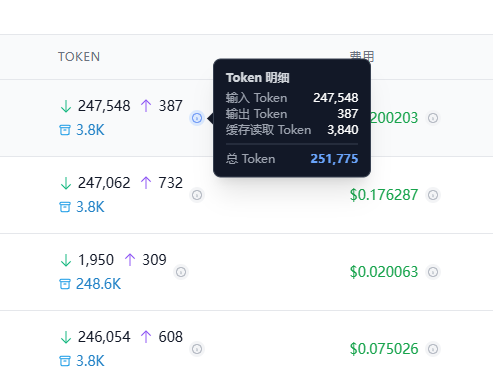Click the cached tokens value 248.6K
Image resolution: width=493 pixels, height=368 pixels.
pyautogui.click(x=98, y=284)
